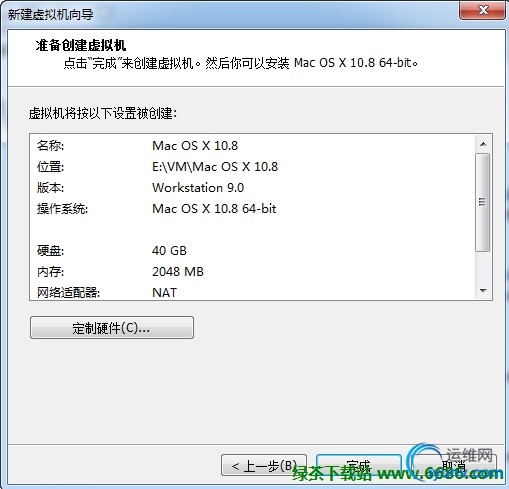Click the 取消 cancel button
This screenshot has width=509, height=489.
[x=454, y=465]
